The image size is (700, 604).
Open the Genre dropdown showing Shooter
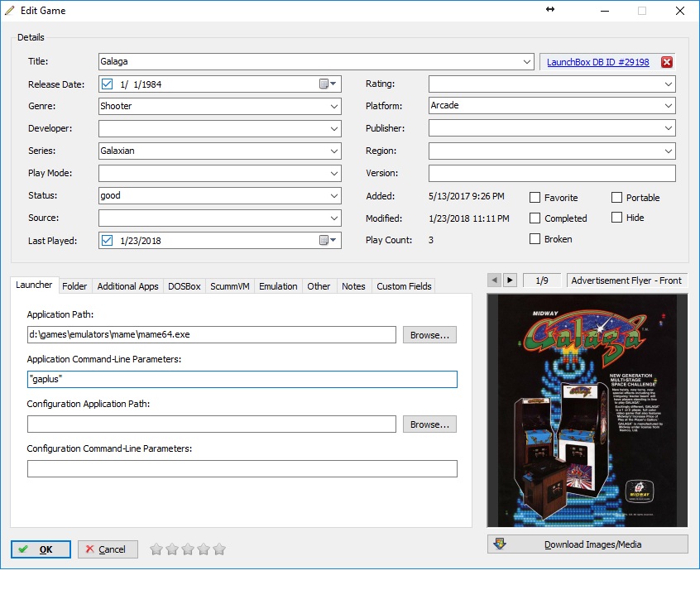[334, 106]
